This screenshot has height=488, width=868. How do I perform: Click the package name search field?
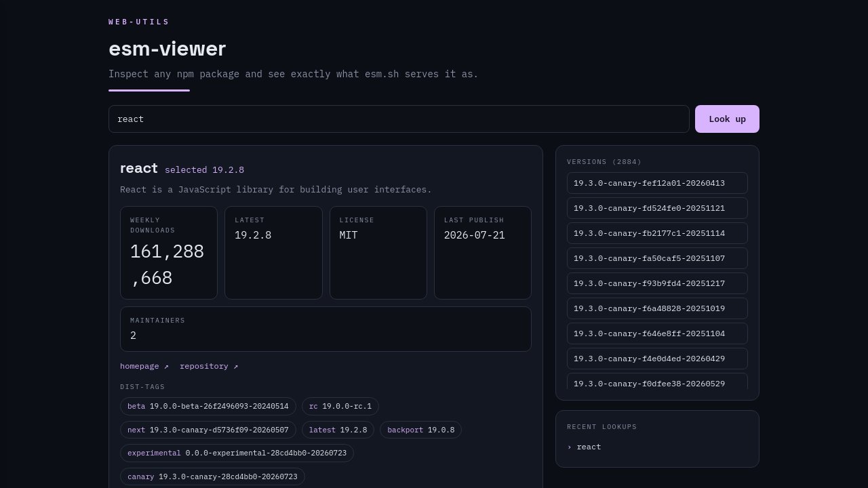pyautogui.click(x=399, y=119)
